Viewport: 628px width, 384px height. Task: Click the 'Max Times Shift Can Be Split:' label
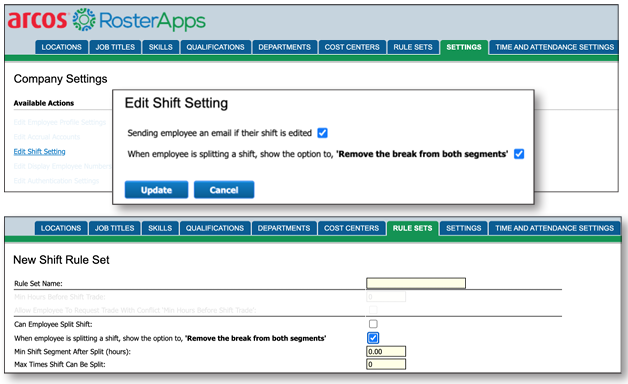(x=60, y=364)
